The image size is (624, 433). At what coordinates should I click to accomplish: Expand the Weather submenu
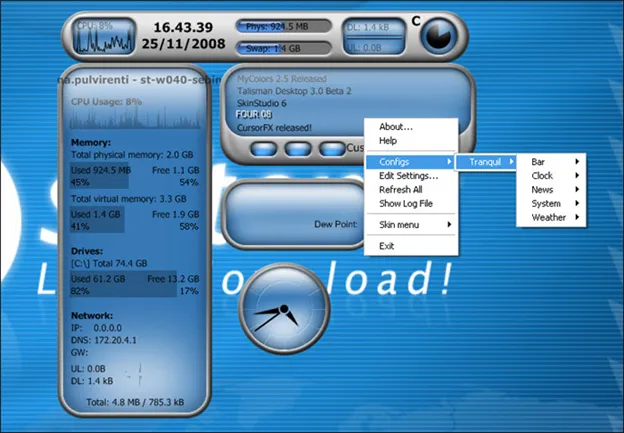point(551,217)
